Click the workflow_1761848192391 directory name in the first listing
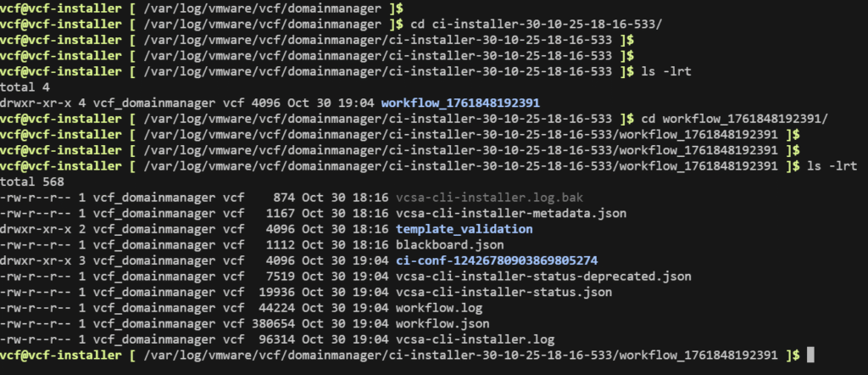 pyautogui.click(x=460, y=103)
